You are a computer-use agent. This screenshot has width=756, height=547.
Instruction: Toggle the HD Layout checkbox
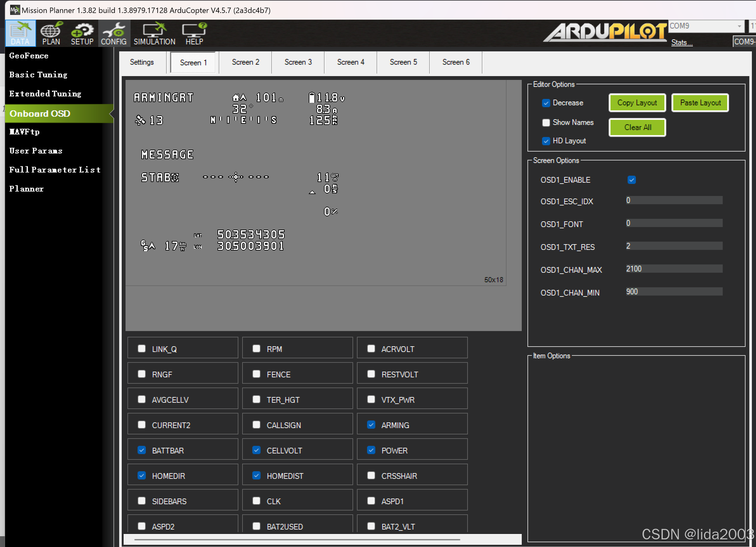pos(546,141)
